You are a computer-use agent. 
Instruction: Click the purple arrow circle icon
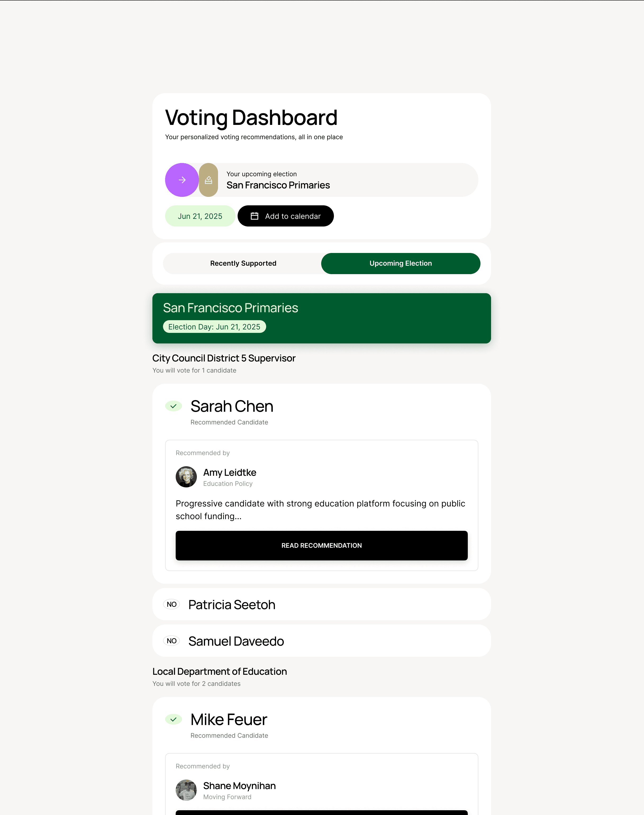click(x=182, y=180)
